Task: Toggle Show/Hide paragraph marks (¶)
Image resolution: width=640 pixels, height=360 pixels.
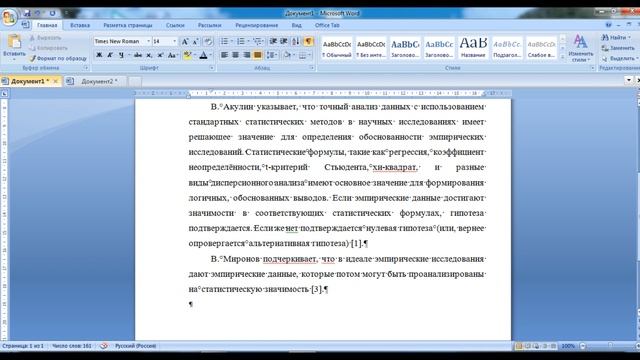Action: tap(308, 41)
